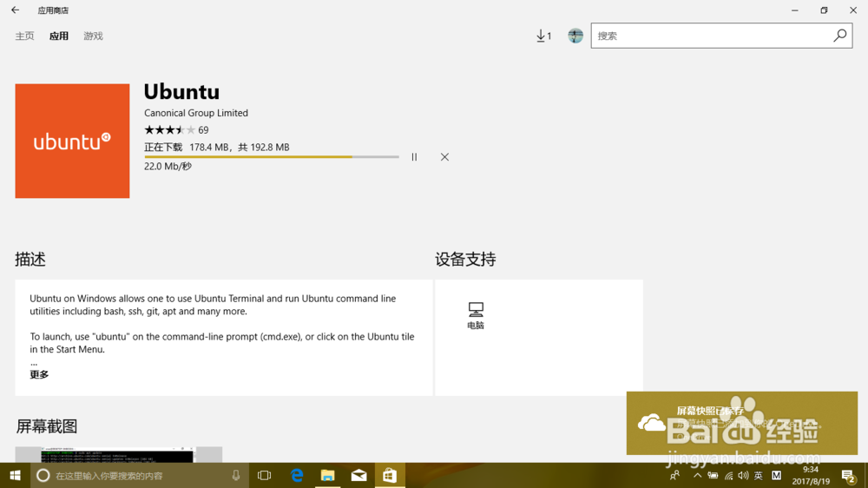Expand description with 更多

[x=39, y=374]
